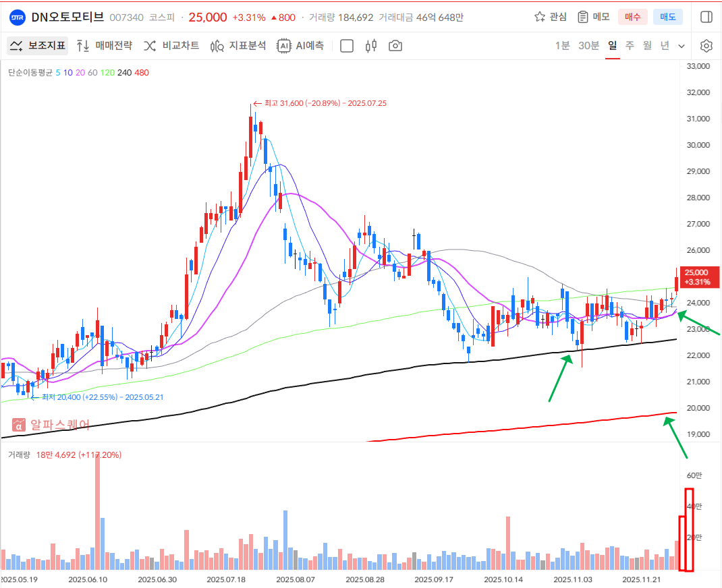Open the 단순이동평균 indicator settings

[x=30, y=72]
